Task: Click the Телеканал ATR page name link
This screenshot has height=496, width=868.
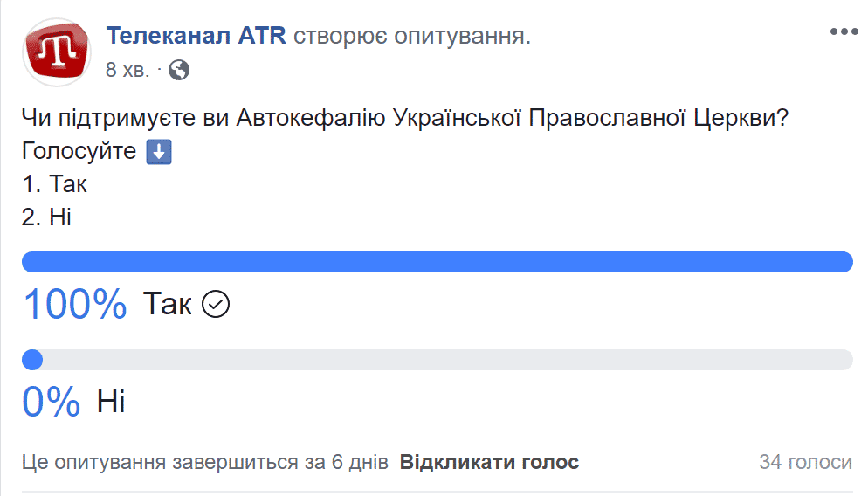Action: [x=196, y=36]
